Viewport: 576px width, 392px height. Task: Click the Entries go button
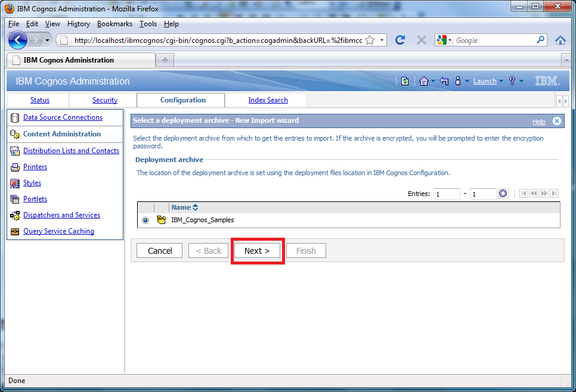tap(503, 194)
